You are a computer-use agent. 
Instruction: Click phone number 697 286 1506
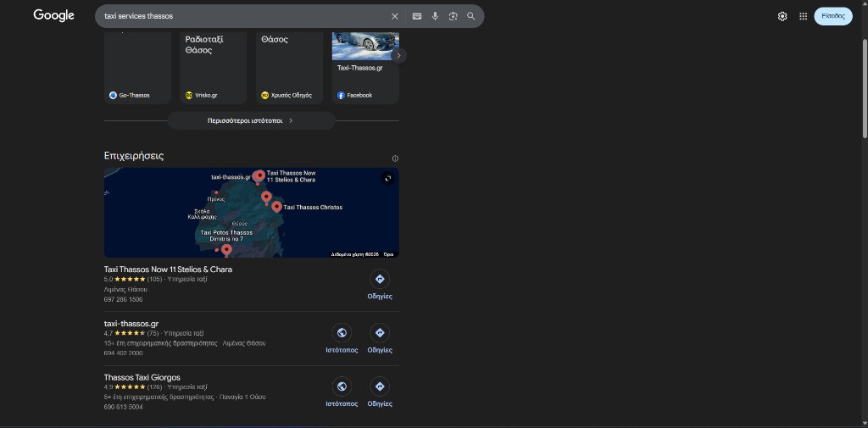click(x=123, y=299)
